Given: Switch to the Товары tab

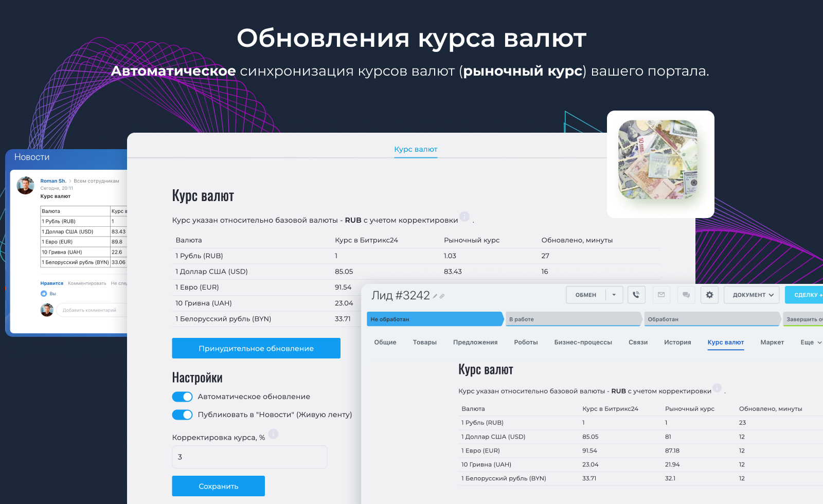Looking at the screenshot, I should (x=425, y=342).
